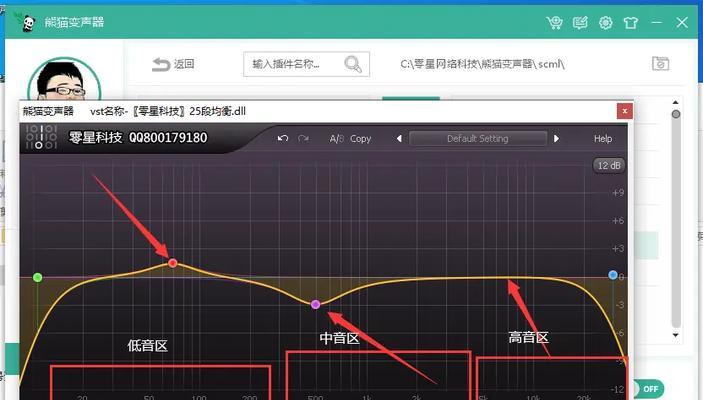Click Copy in the EQ toolbar
Screen dimensions: 703x400
tap(360, 139)
